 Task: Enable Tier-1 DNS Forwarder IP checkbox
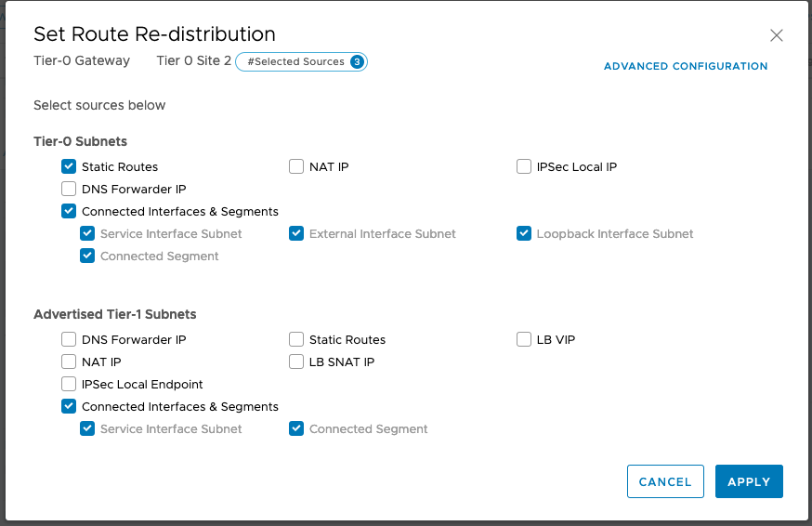[69, 340]
